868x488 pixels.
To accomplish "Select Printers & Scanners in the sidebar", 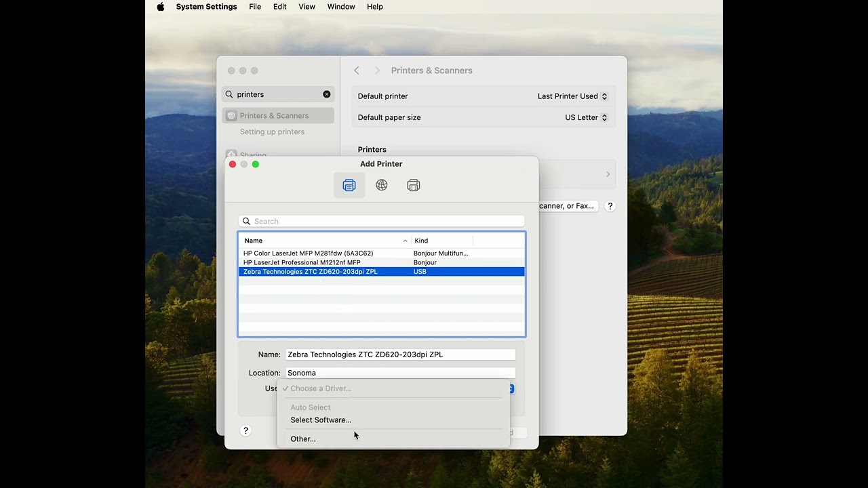I will coord(278,116).
